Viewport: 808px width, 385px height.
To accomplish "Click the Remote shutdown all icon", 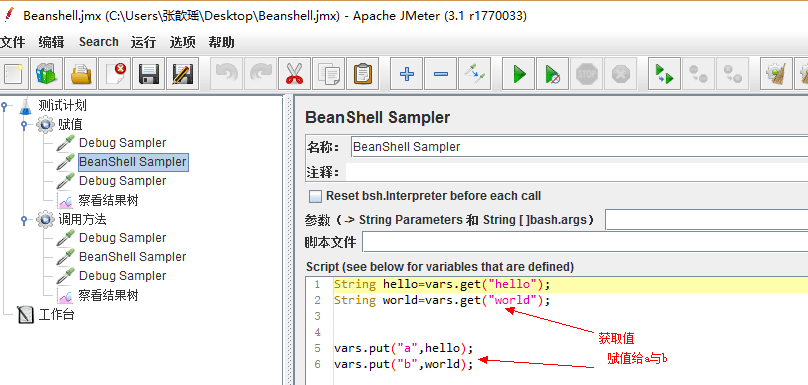I will tap(732, 74).
